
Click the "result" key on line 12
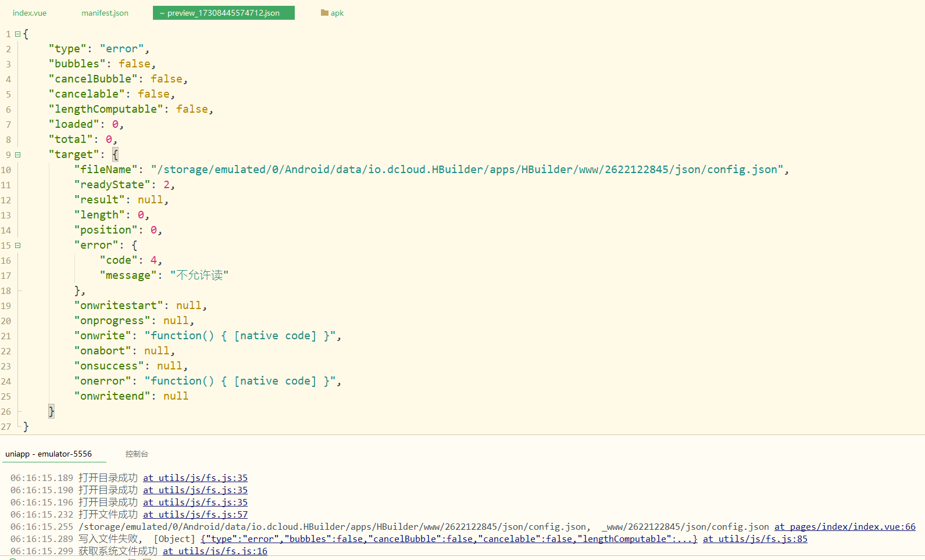99,200
